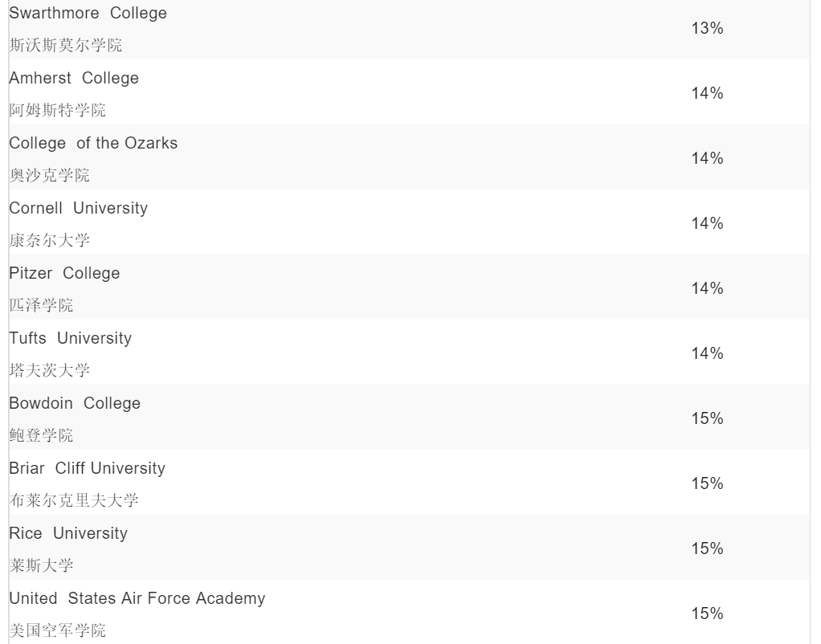Click the Rice University name

pos(68,534)
